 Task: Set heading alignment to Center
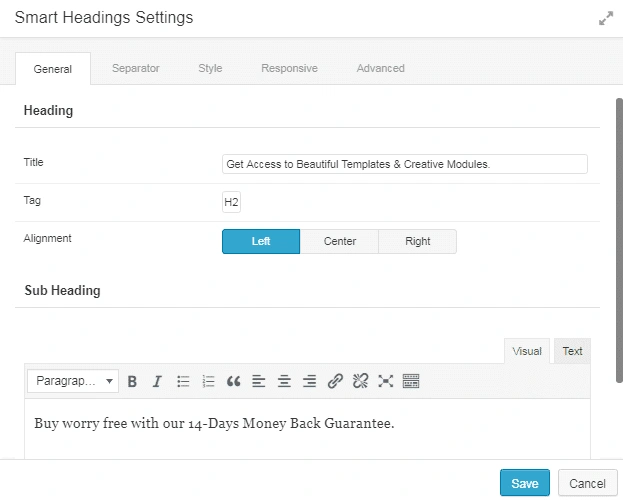(x=339, y=241)
